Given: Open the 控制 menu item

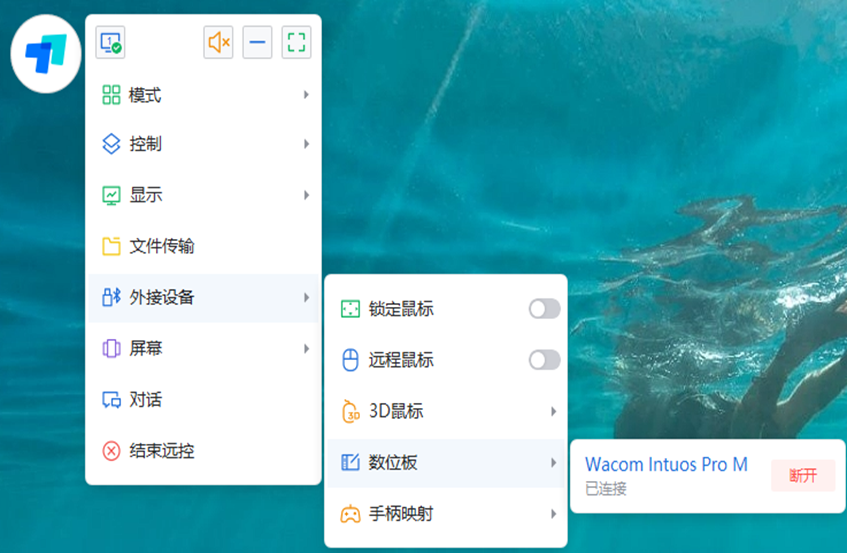Looking at the screenshot, I should [x=145, y=144].
